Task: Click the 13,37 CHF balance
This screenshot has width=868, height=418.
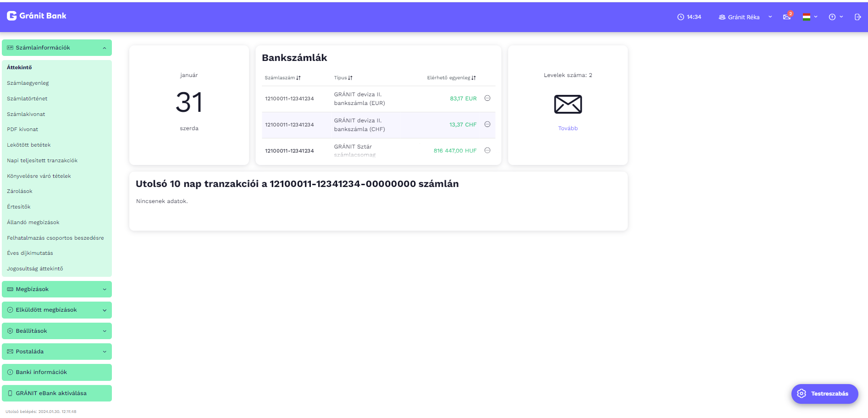Action: point(463,125)
